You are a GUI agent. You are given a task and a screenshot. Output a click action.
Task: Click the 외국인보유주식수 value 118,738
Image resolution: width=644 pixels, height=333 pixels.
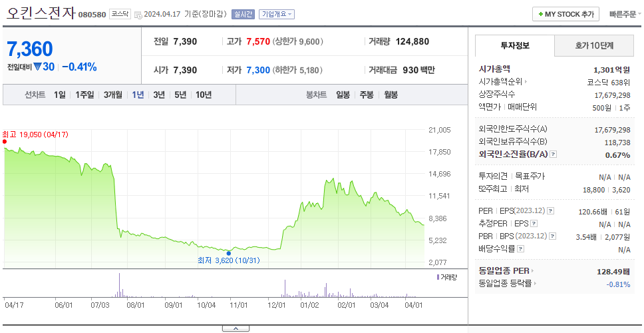point(617,143)
